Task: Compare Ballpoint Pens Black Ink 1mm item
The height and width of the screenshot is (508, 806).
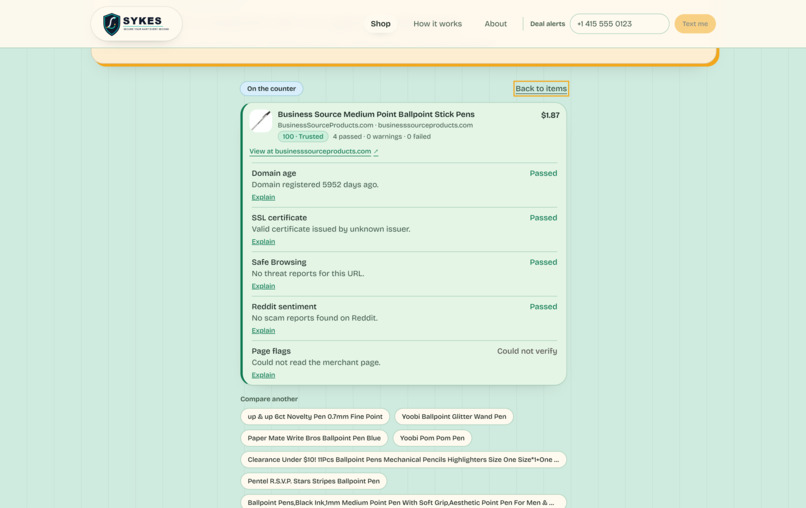Action: click(404, 502)
